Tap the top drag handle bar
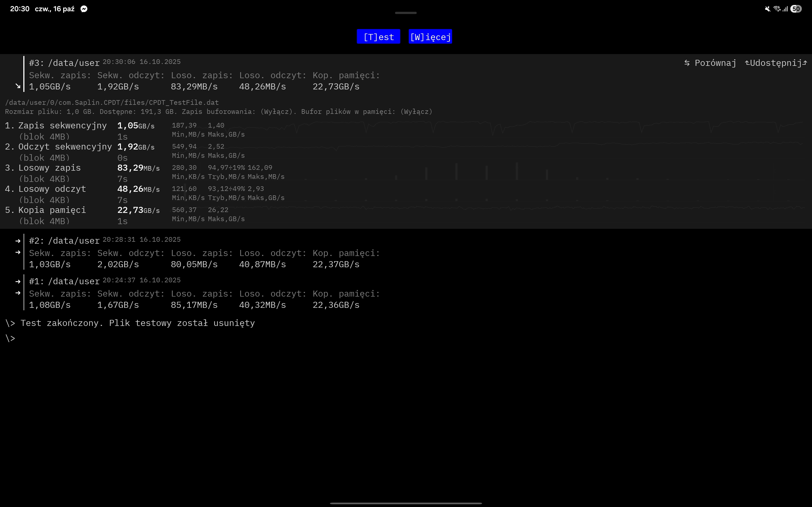Screen dimensions: 812x507 coord(406,13)
